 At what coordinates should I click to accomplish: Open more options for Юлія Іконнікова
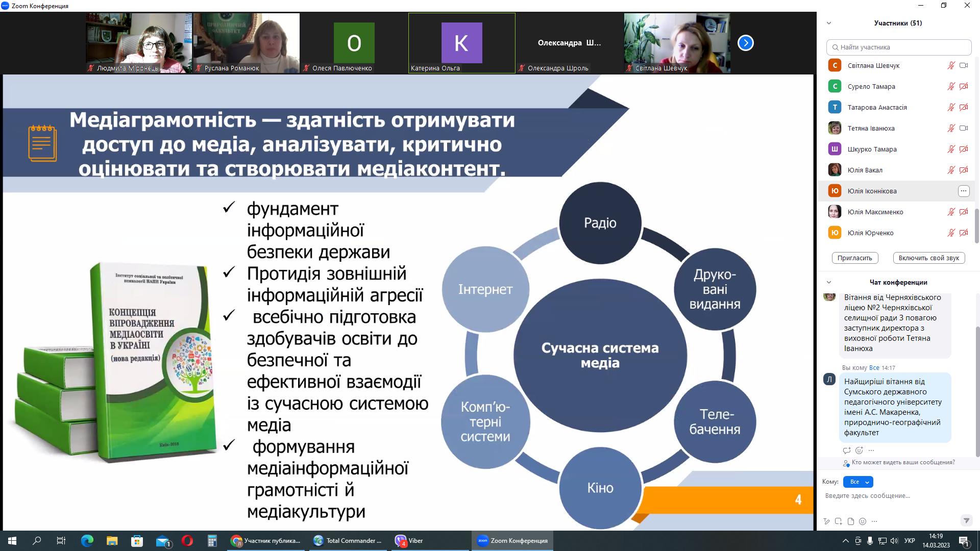click(x=963, y=191)
